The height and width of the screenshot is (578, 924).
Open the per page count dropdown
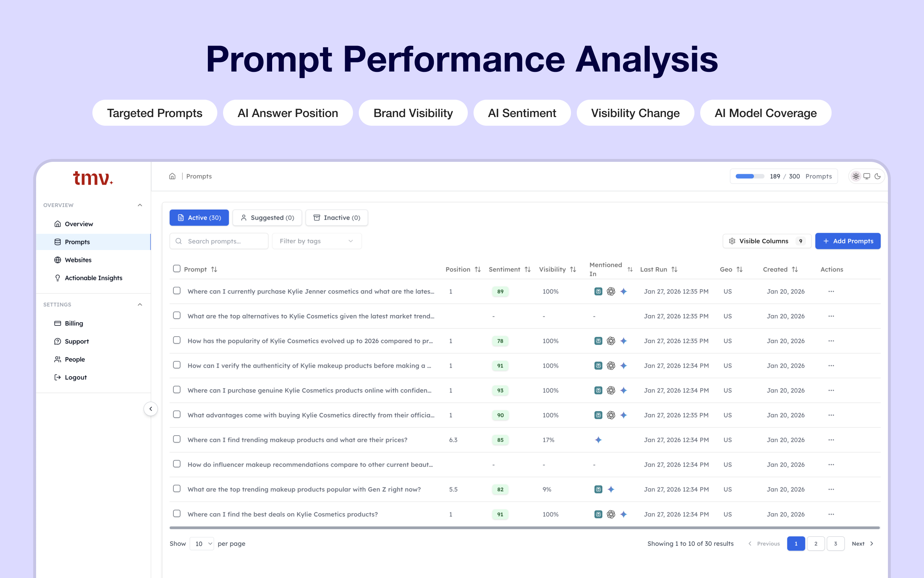pos(202,544)
